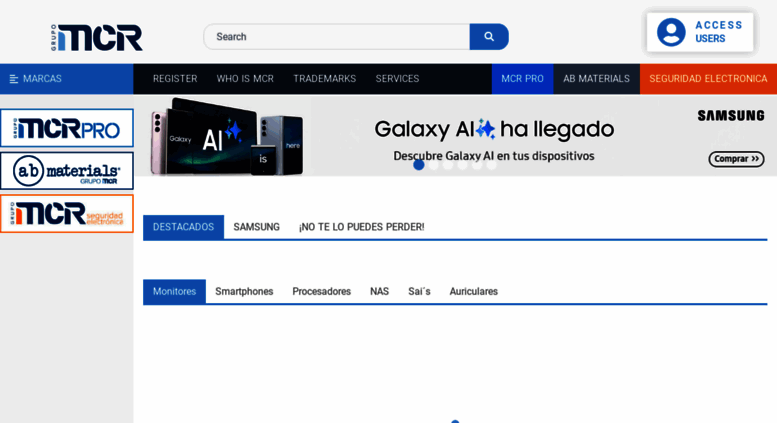Switch to MCR PRO section
Image resolution: width=777 pixels, height=423 pixels.
pos(522,79)
